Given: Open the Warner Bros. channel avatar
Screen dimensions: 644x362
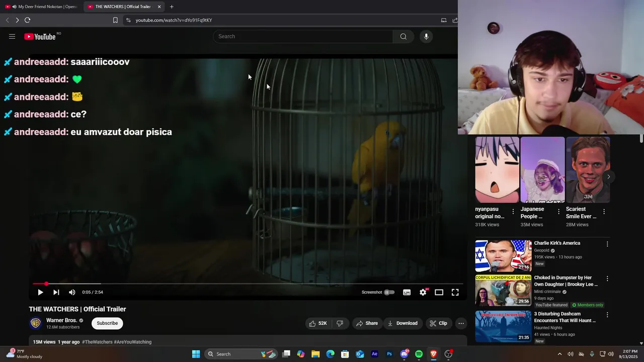Looking at the screenshot, I should 35,323.
